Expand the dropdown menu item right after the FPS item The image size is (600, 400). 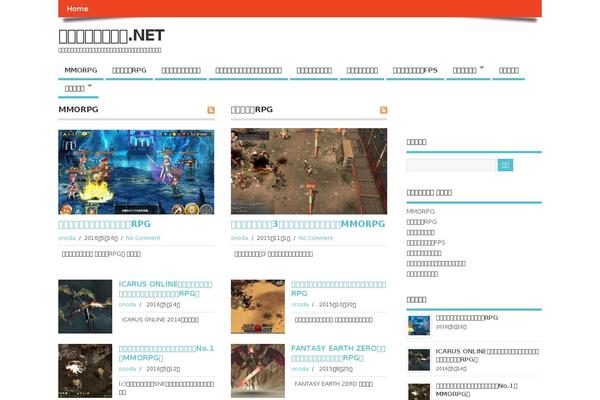pos(468,70)
